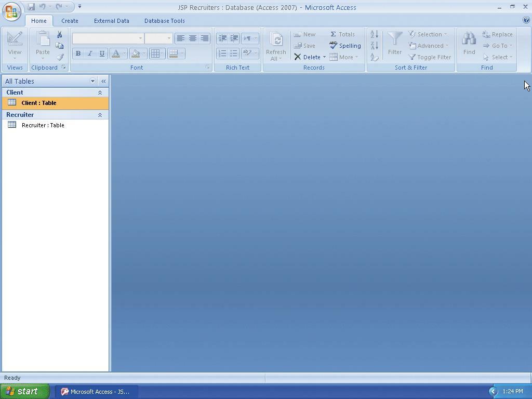Open the Advanced filter options dropdown
Viewport: 532px width, 399px height.
(429, 46)
